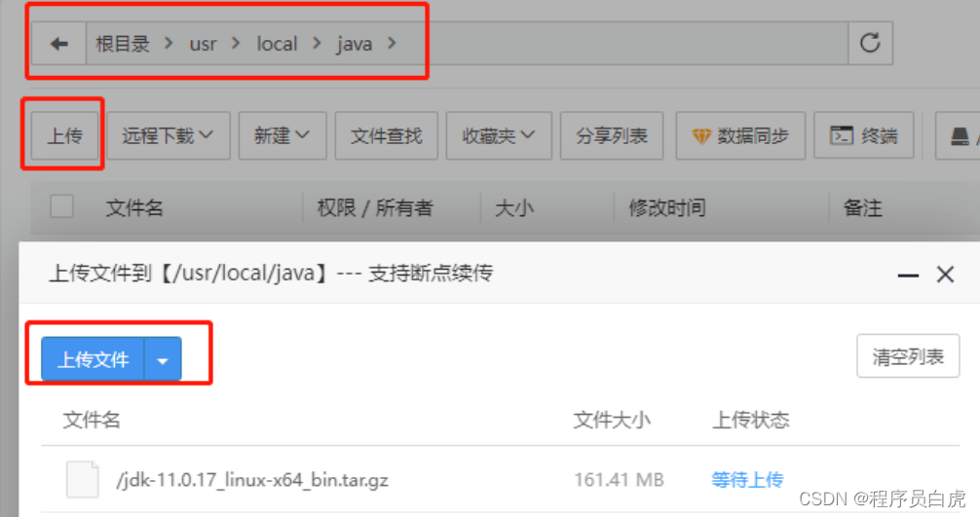Select the jdk-11.0.17_linux-x64_bin.tar.gz file row

(500, 480)
